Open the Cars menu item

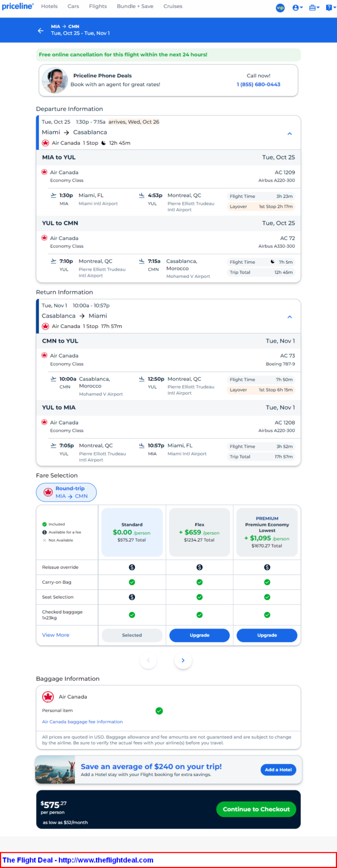click(x=73, y=7)
